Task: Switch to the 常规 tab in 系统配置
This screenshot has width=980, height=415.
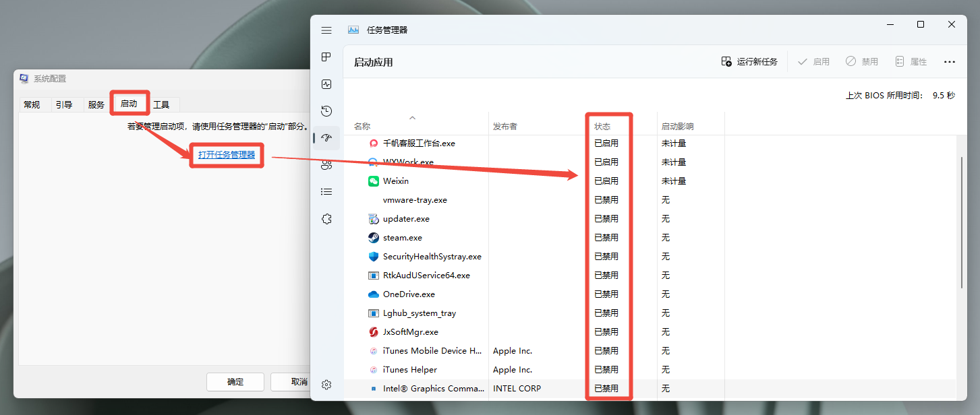Action: [x=32, y=104]
